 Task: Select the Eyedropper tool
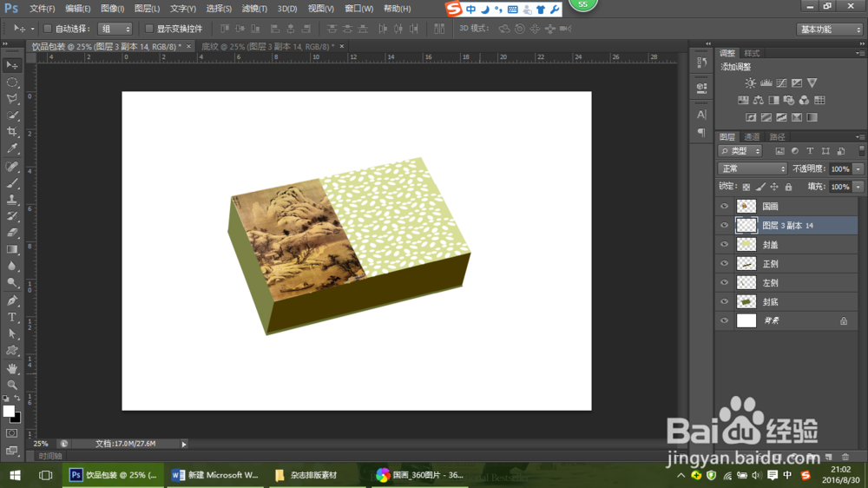click(x=11, y=148)
